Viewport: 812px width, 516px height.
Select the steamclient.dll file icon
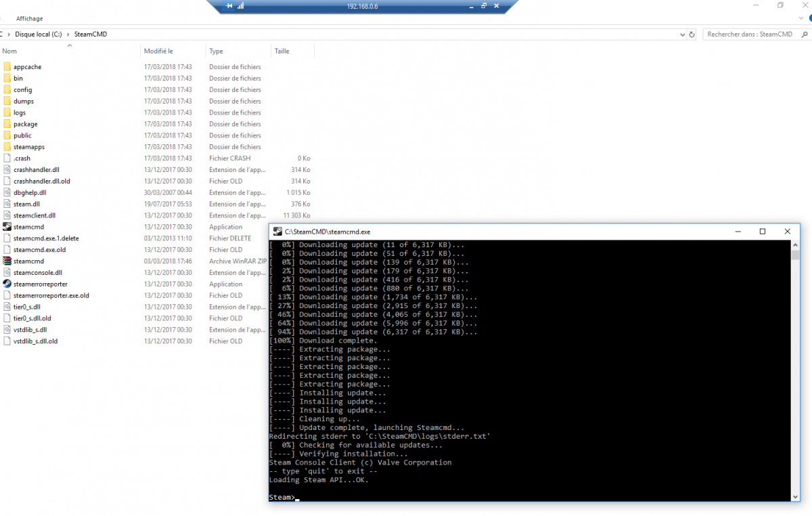point(7,215)
